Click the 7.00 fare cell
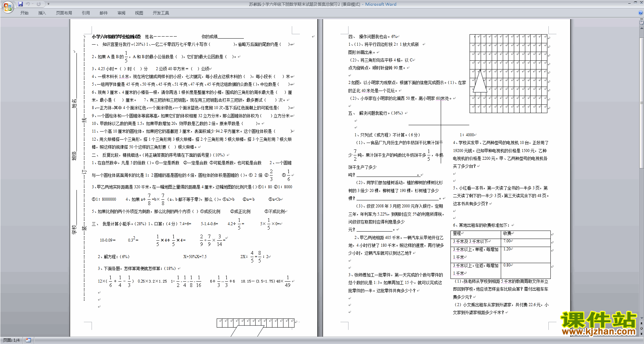Viewport: 644px width, 344px height. (x=526, y=243)
